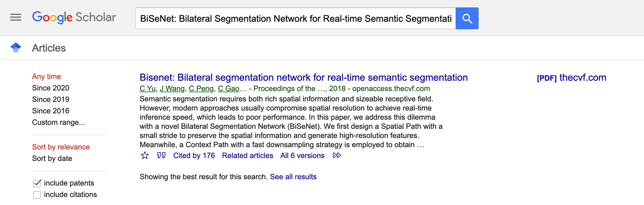
Task: Open the Custom range option
Action: pos(58,122)
